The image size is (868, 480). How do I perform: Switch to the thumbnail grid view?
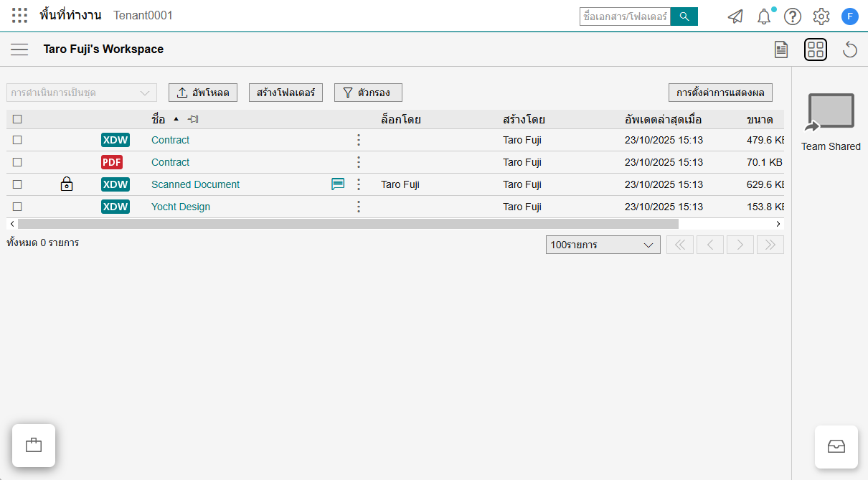click(x=816, y=50)
